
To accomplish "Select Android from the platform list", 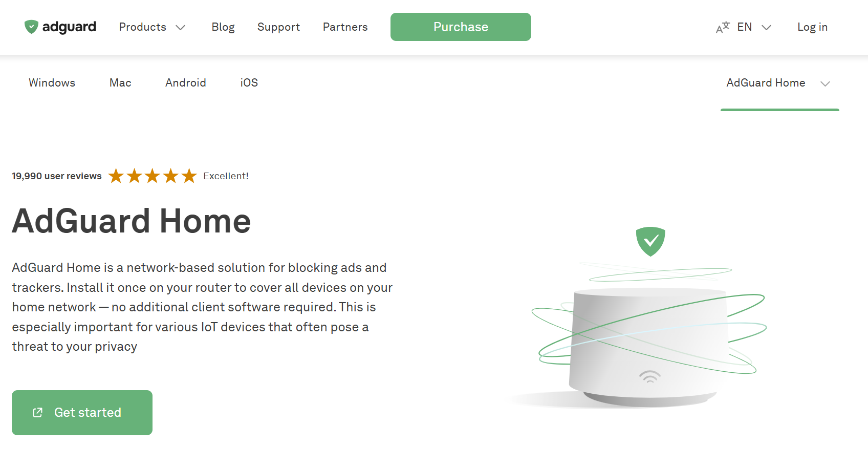I will pos(185,82).
